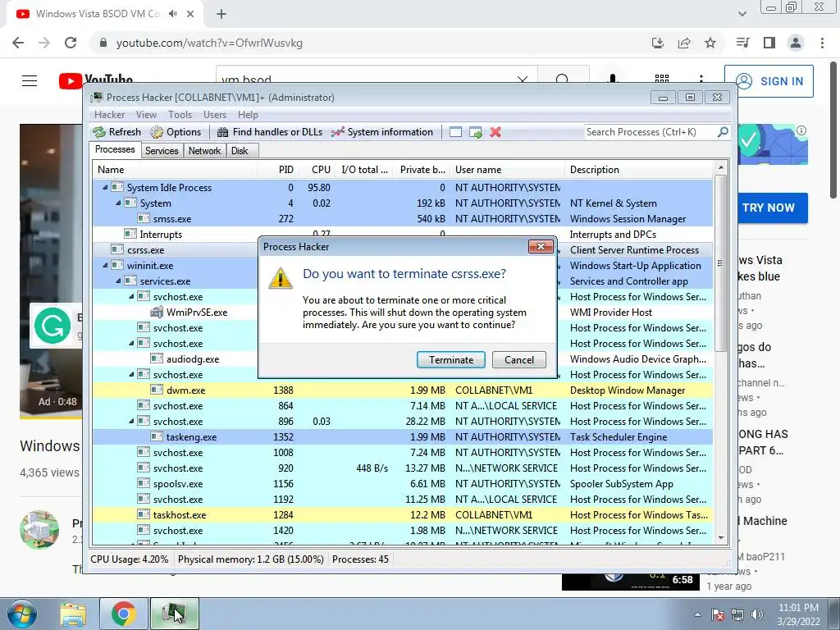840x630 pixels.
Task: Open YouTube hamburger guide menu
Action: 30,81
